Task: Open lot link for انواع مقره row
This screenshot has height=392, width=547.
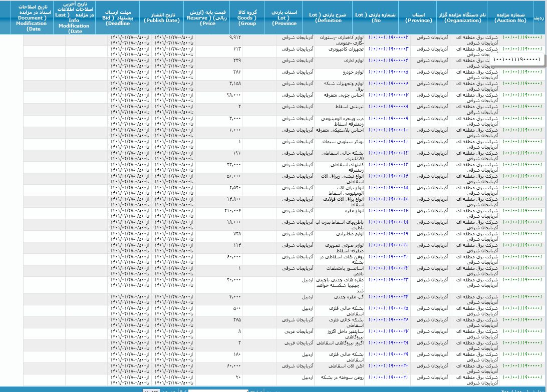Action: pos(388,210)
